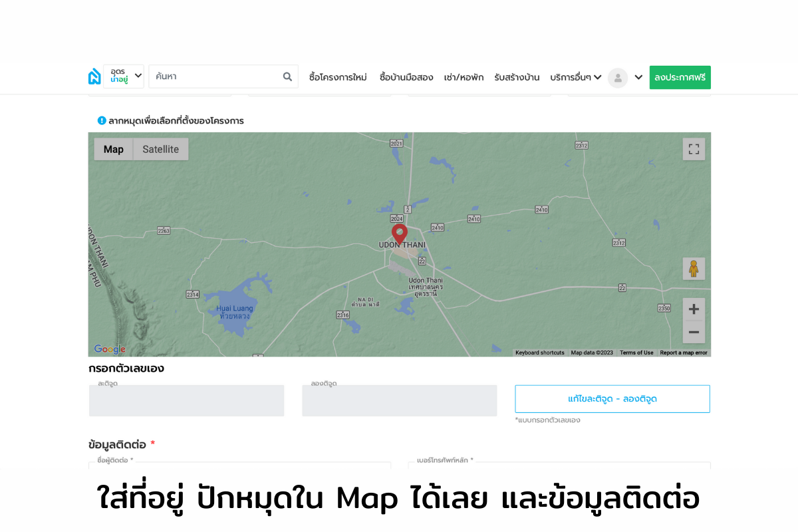This screenshot has height=532, width=798.
Task: Click the home logo icon
Action: (x=94, y=76)
